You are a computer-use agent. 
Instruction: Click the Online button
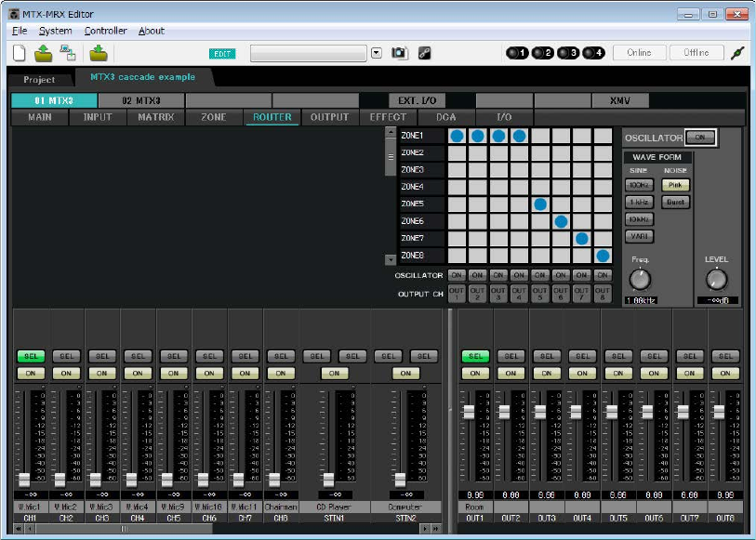639,53
